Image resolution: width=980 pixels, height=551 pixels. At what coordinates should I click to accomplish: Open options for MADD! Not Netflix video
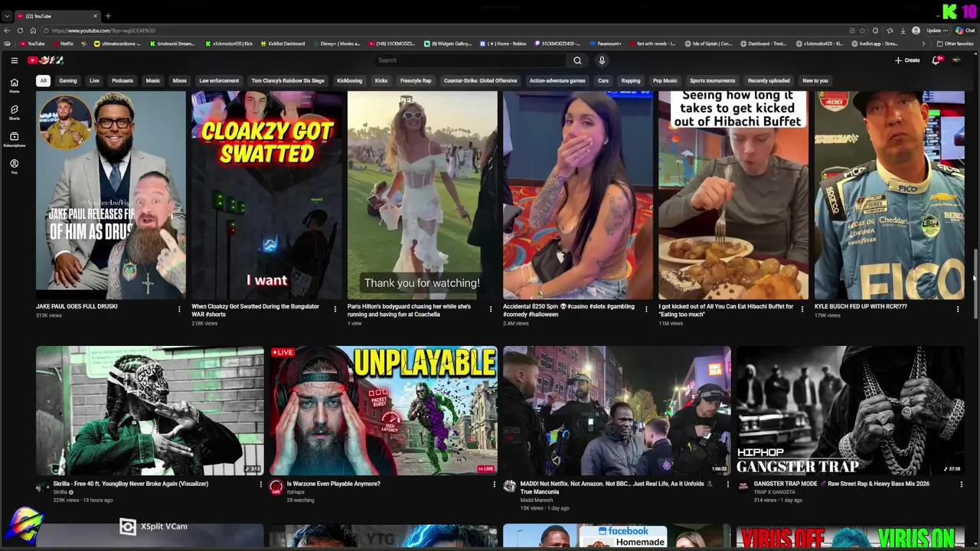pyautogui.click(x=727, y=484)
